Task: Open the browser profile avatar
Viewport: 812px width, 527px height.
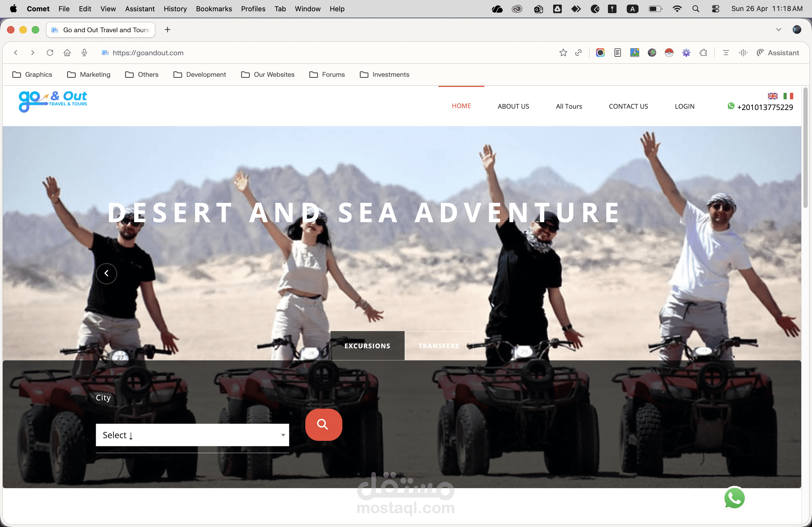Action: pyautogui.click(x=797, y=30)
